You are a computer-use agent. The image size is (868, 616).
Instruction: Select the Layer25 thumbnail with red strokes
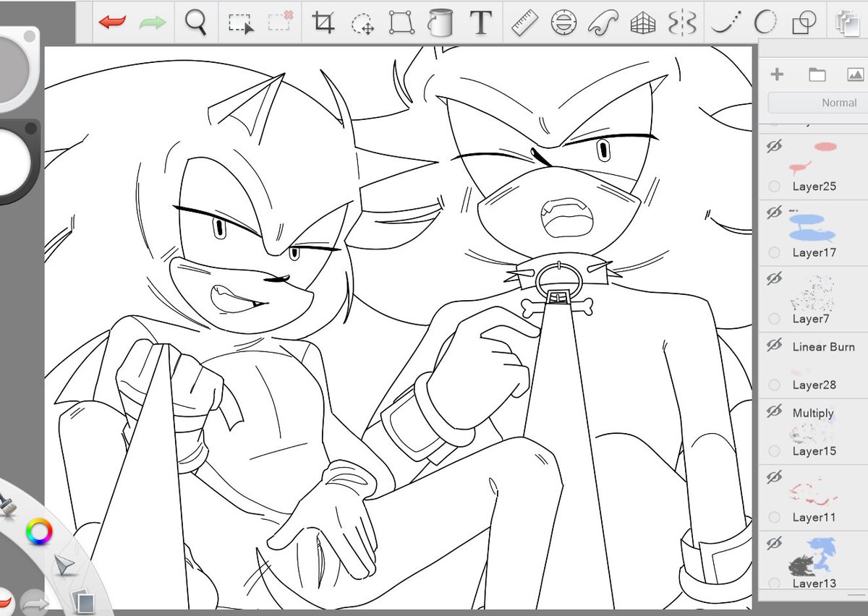[x=813, y=158]
